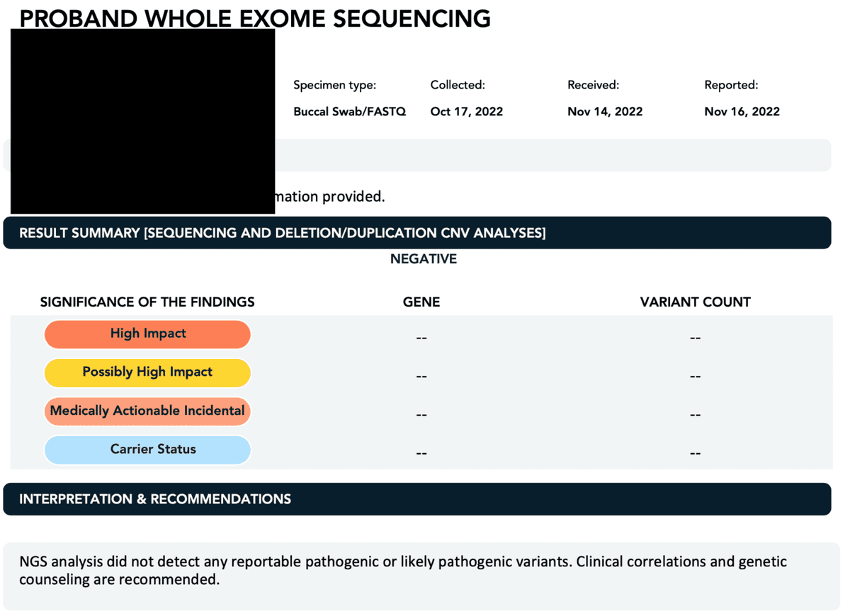
Task: Click the NGS analysis interpretation paragraph
Action: (x=403, y=571)
